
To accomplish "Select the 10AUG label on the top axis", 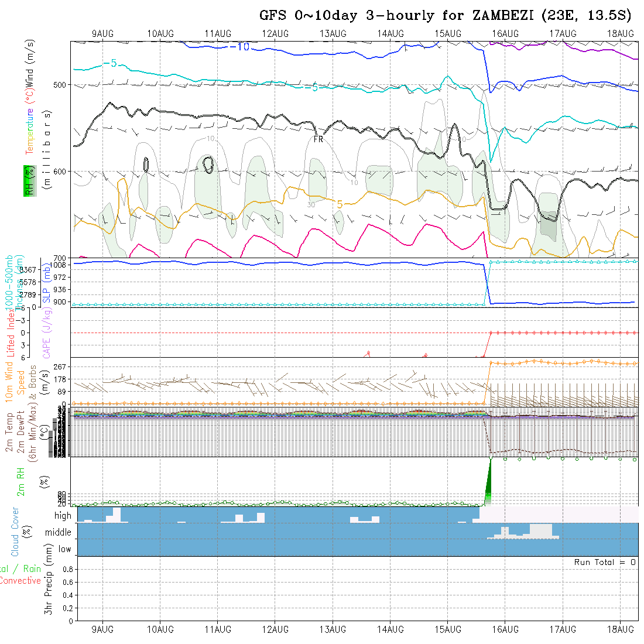I will click(x=160, y=34).
